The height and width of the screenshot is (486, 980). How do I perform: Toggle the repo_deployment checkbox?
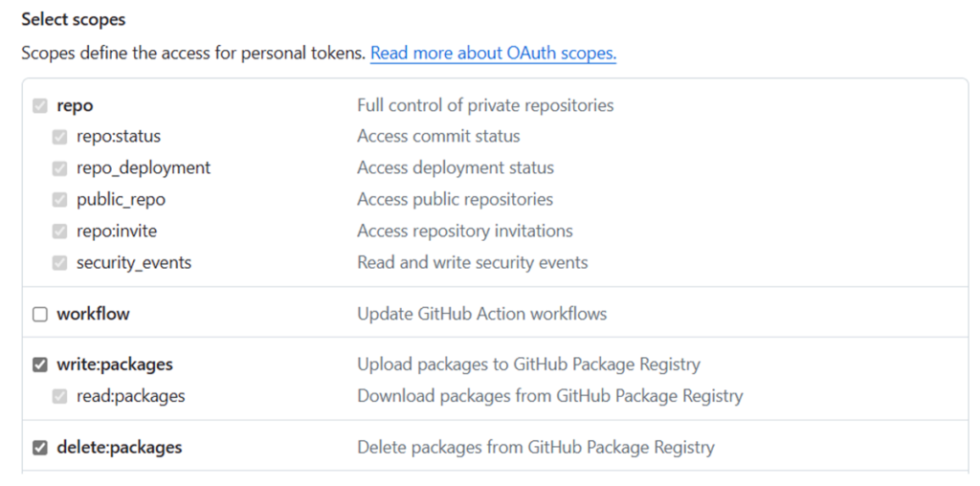coord(60,168)
